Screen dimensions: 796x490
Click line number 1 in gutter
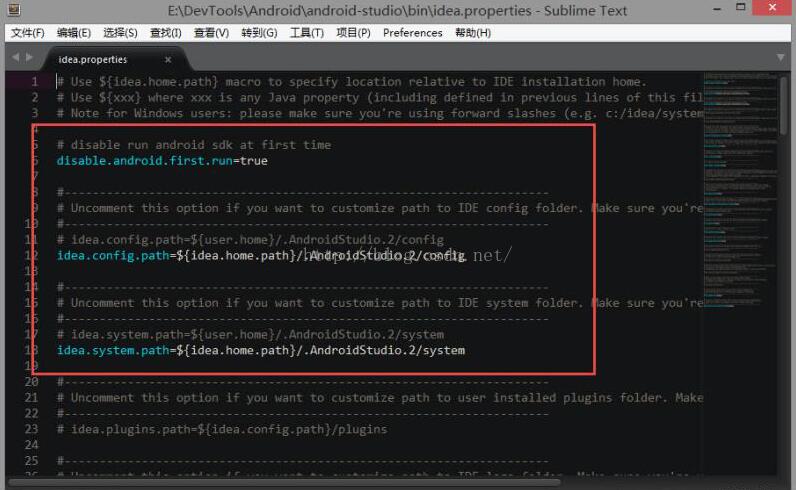click(x=35, y=82)
